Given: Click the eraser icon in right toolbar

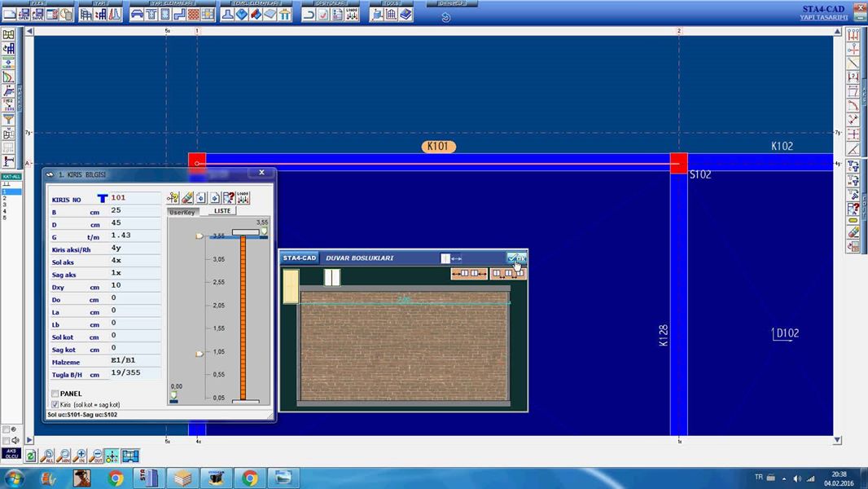Looking at the screenshot, I should [853, 232].
